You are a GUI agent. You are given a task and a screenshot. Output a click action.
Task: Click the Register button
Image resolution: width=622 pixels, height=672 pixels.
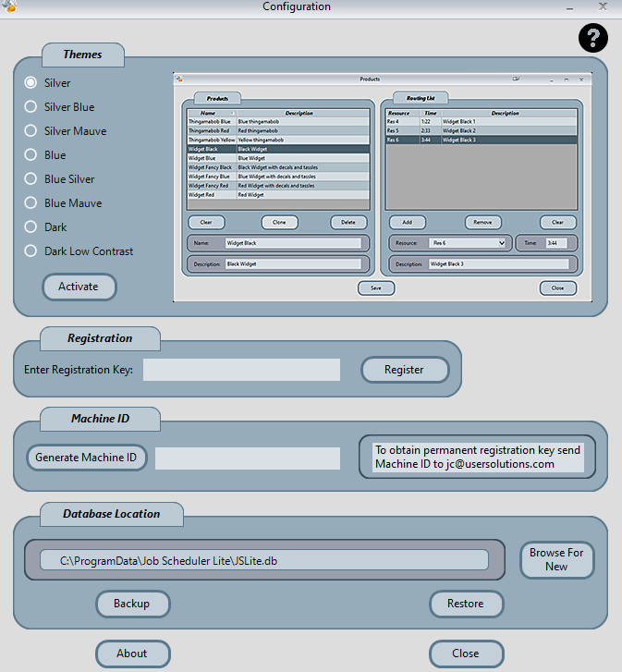[x=405, y=370]
